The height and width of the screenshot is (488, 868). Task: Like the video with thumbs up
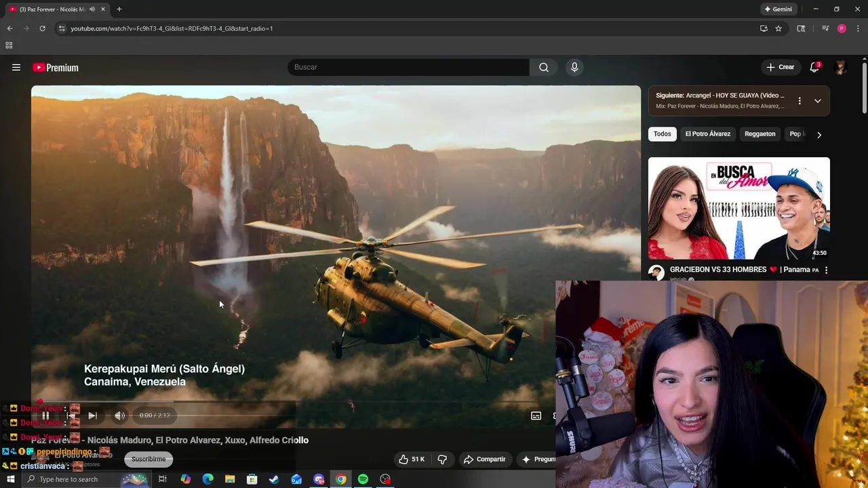click(x=403, y=459)
